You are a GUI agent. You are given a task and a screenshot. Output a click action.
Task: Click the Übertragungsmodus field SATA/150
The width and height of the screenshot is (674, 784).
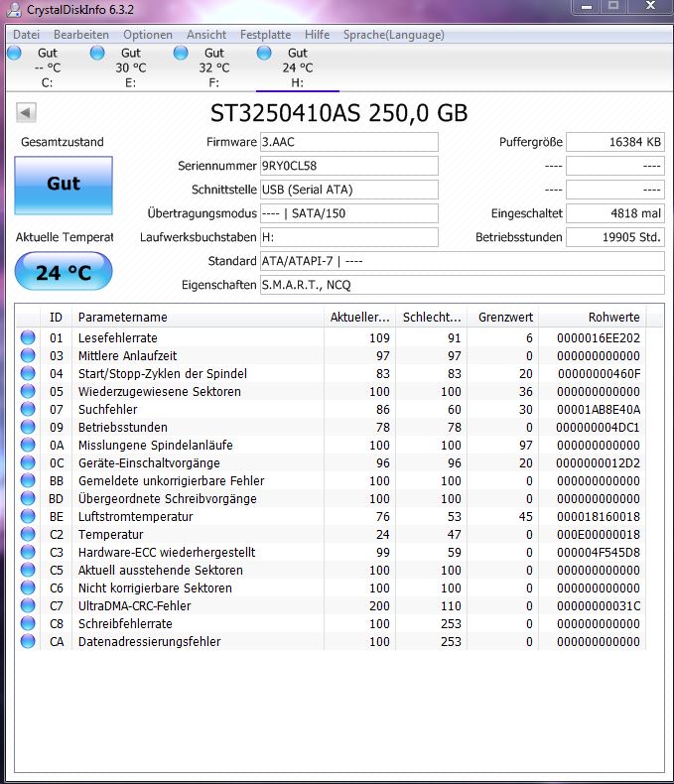point(349,213)
